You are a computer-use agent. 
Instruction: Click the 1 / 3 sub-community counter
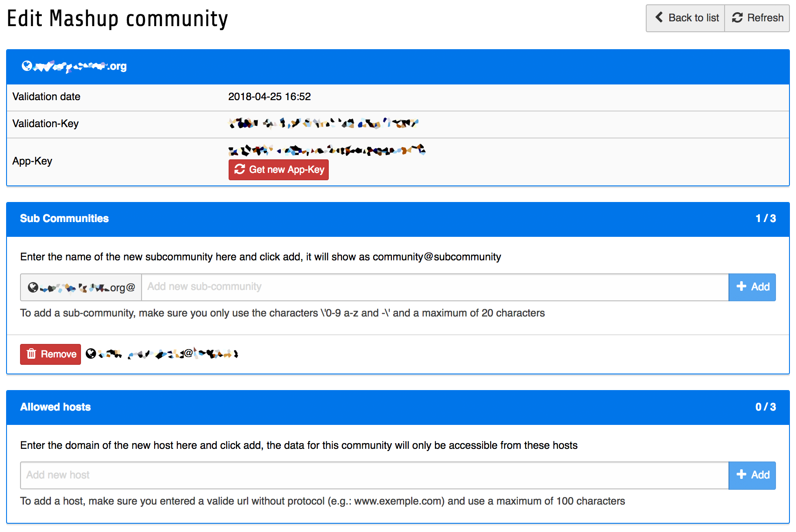(766, 219)
